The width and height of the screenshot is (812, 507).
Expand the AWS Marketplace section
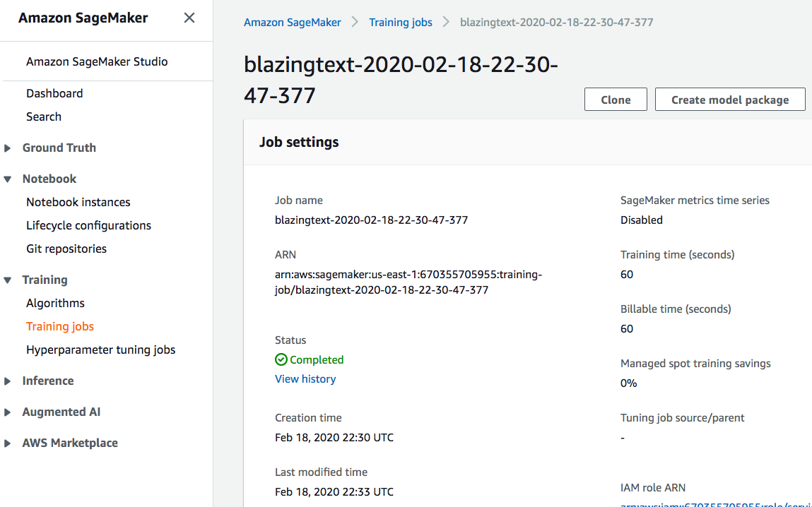pos(7,443)
